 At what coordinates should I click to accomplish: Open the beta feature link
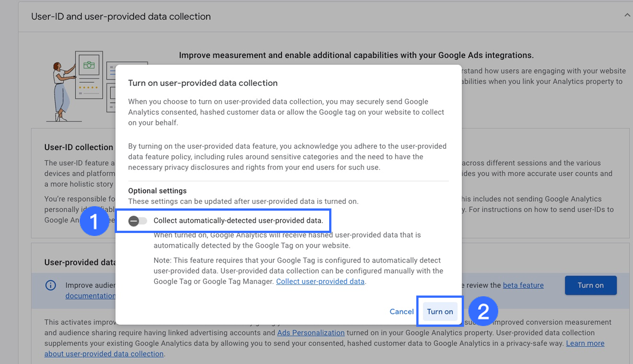coord(523,285)
